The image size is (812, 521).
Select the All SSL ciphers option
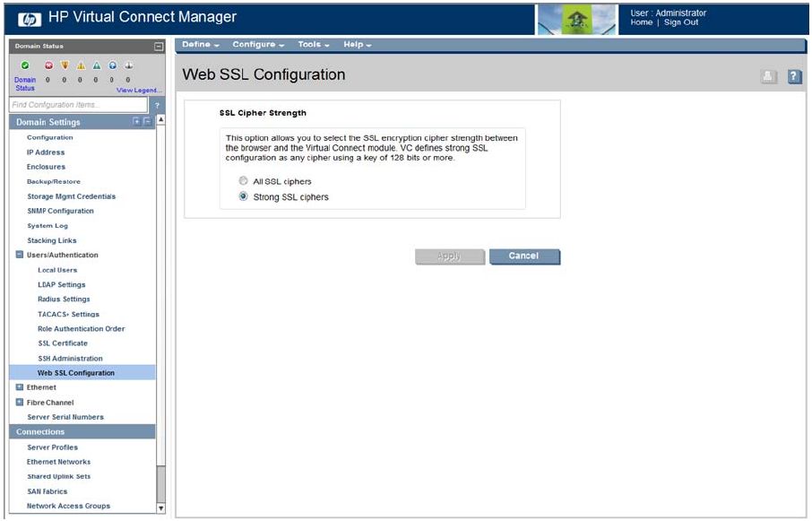244,181
